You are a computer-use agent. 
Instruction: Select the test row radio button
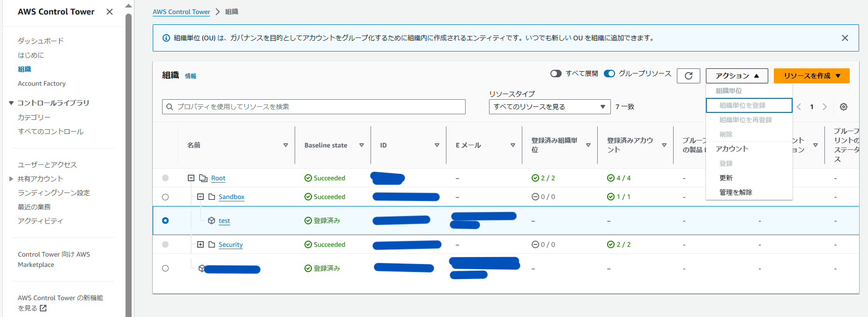pyautogui.click(x=165, y=221)
